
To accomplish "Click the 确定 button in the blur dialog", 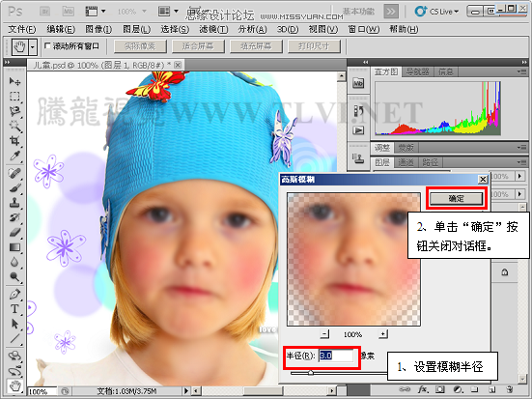I will point(456,199).
